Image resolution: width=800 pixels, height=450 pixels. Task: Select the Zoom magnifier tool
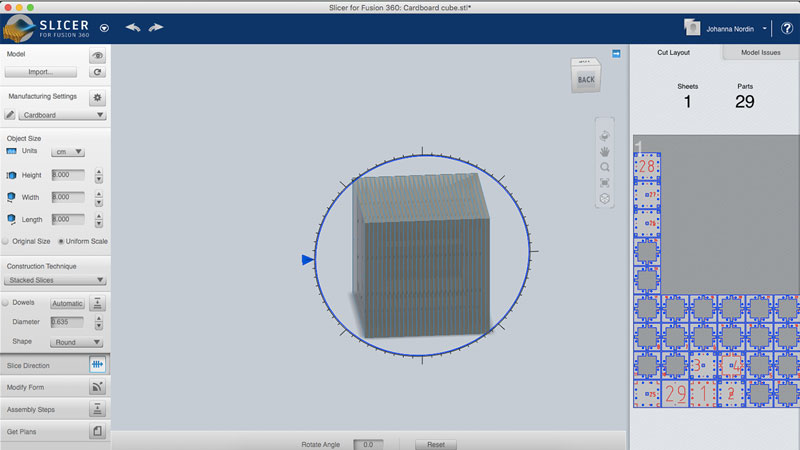pyautogui.click(x=605, y=167)
